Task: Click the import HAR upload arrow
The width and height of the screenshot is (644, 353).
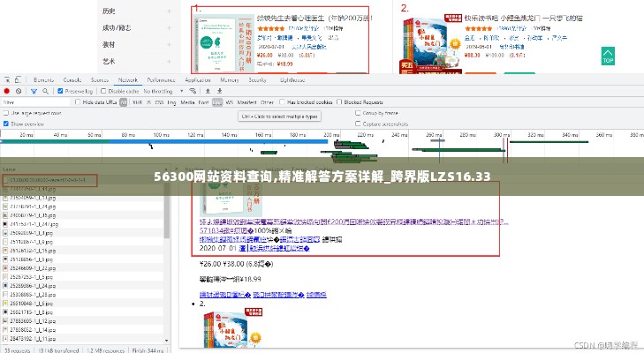Action: click(208, 91)
